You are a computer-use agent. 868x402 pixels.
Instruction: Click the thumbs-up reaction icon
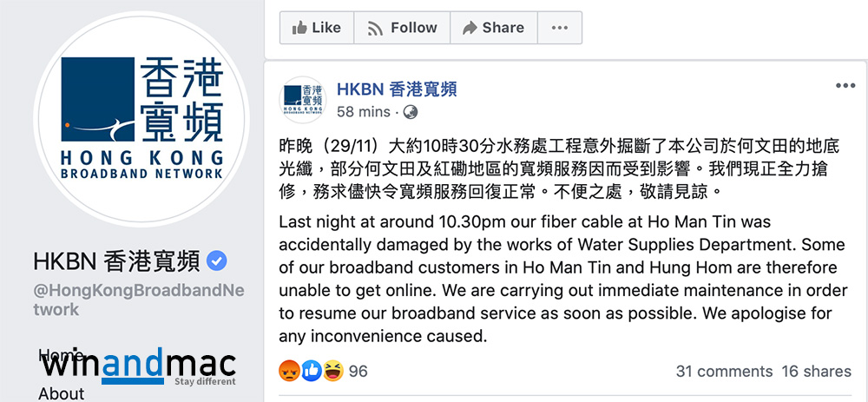coord(311,372)
